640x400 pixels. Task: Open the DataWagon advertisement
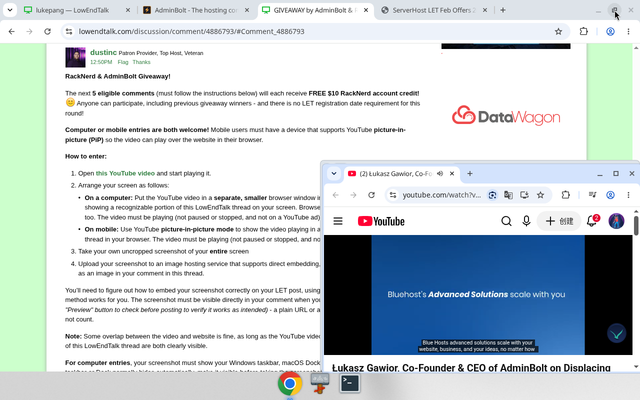(x=506, y=116)
